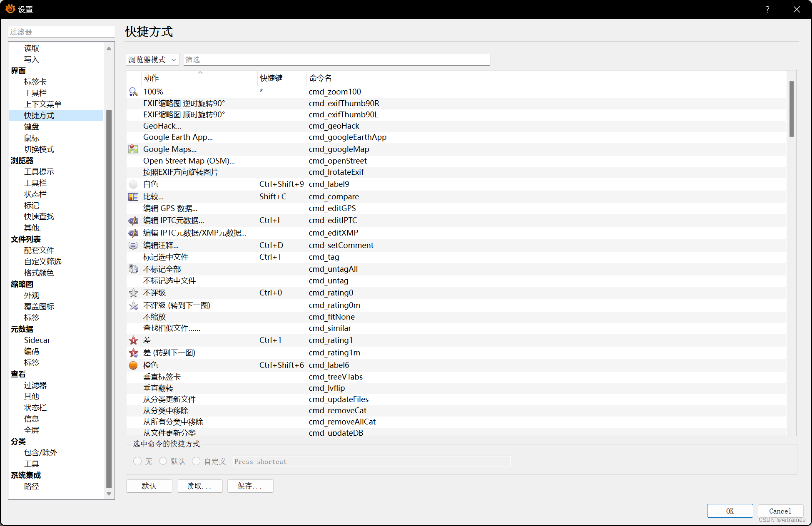The width and height of the screenshot is (812, 526).
Task: Click the orange 橙色 label circle
Action: (x=133, y=365)
